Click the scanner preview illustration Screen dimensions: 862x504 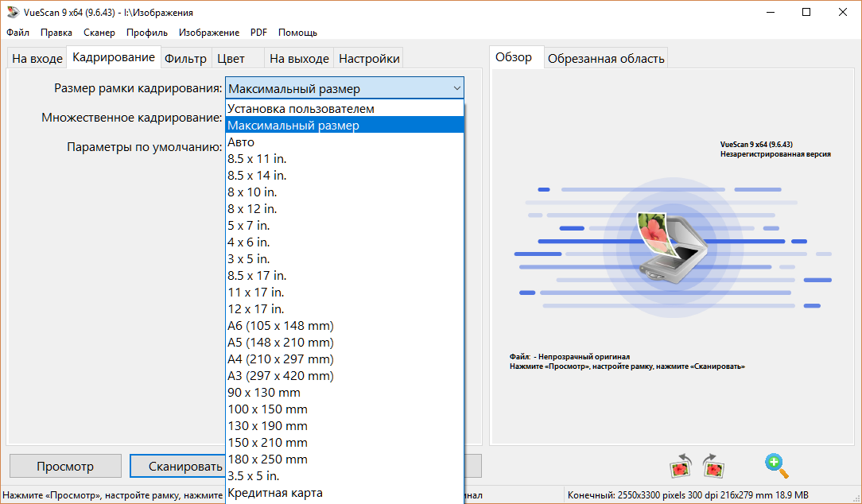(x=673, y=247)
